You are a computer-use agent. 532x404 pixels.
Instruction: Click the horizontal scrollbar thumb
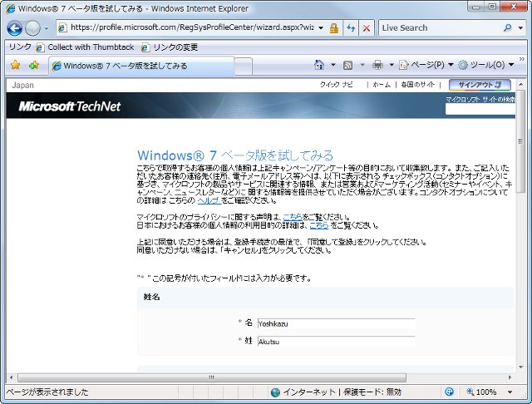coord(212,377)
